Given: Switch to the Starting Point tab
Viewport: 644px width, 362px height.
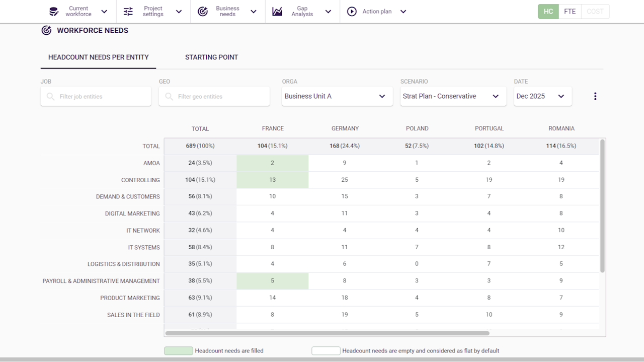Looking at the screenshot, I should [211, 57].
